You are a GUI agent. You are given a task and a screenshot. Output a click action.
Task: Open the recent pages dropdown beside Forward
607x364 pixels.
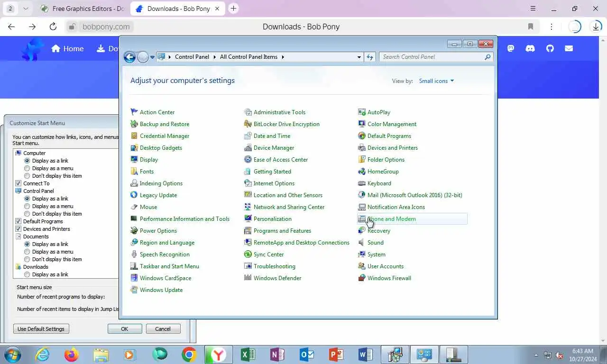click(152, 57)
